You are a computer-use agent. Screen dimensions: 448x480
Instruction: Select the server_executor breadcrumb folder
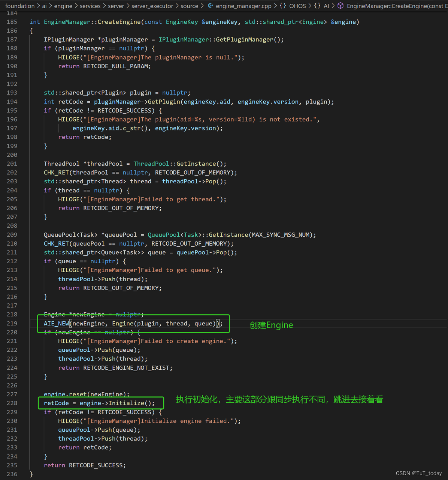pyautogui.click(x=152, y=6)
